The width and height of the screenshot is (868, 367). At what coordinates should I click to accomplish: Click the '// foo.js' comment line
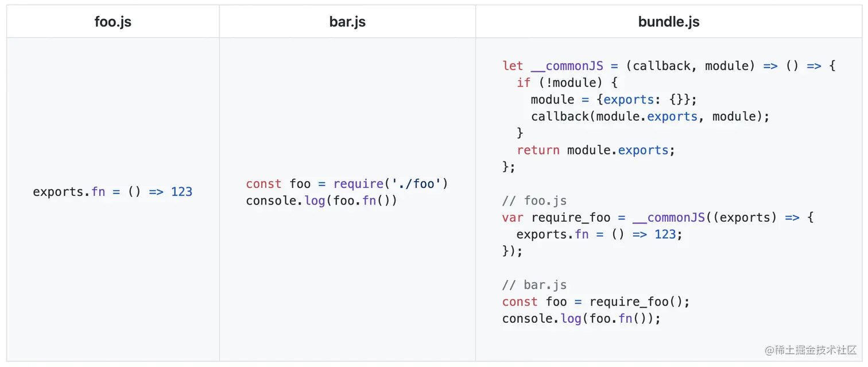534,201
